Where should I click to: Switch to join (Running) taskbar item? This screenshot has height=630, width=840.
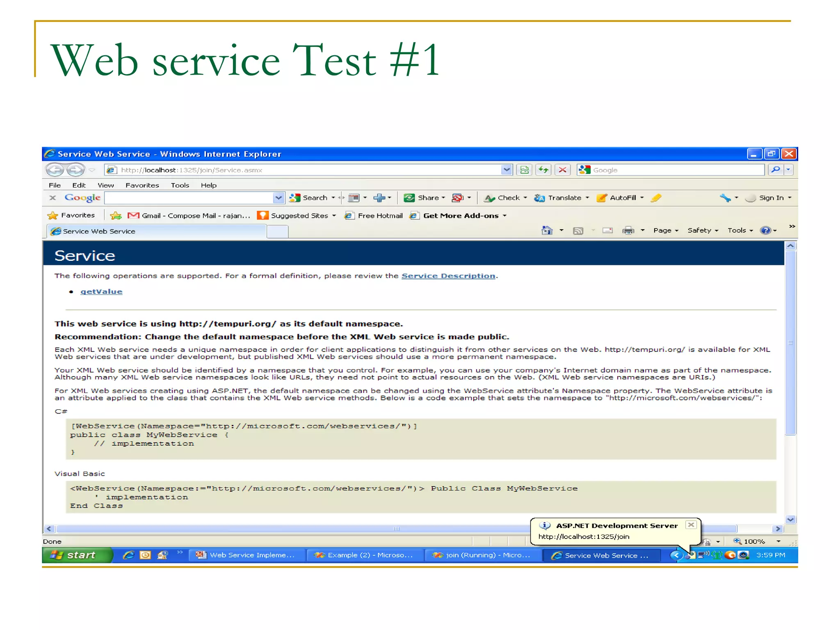click(x=482, y=555)
